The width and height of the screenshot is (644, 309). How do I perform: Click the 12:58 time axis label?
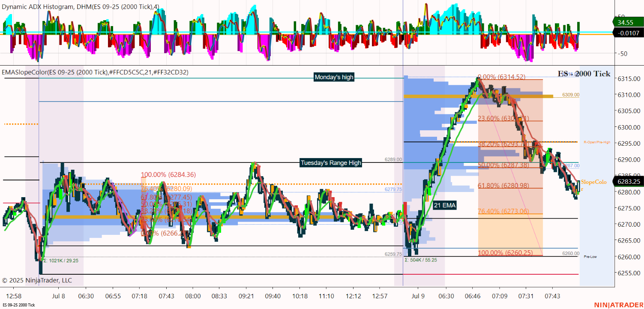click(14, 296)
